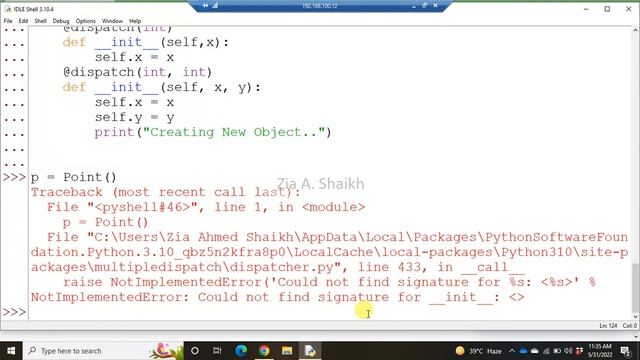640x360 pixels.
Task: Click the 'Traceback (most recent call last):' line
Action: coord(165,192)
